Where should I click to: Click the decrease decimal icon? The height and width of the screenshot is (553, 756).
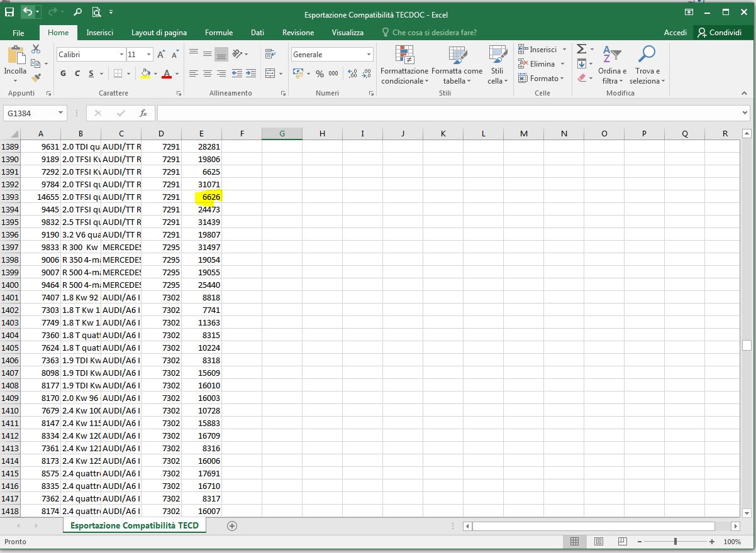point(365,74)
